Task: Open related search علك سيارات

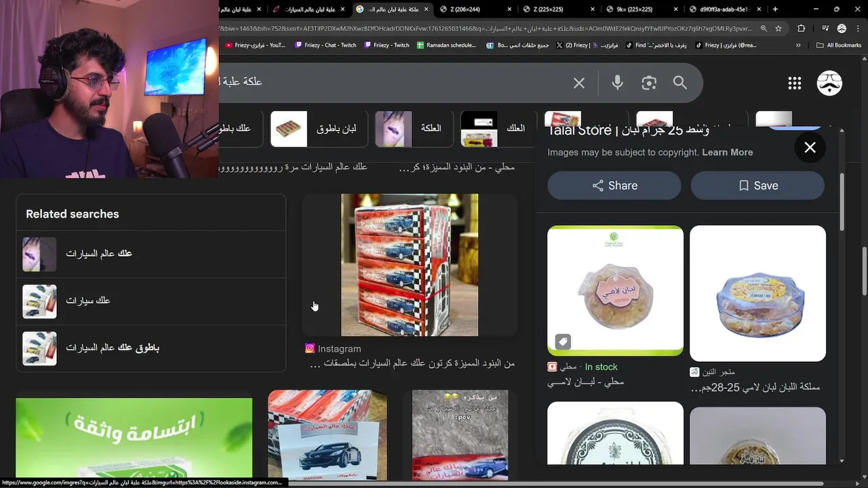Action: pyautogui.click(x=151, y=301)
